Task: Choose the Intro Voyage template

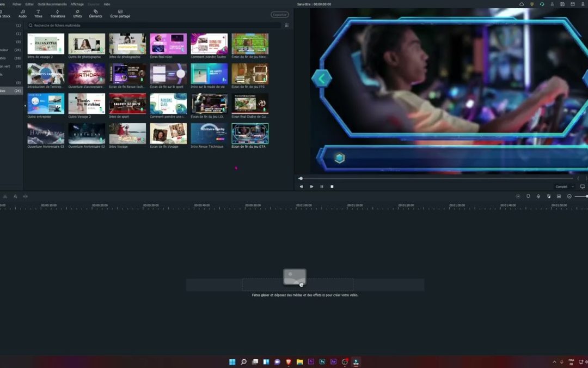Action: (x=127, y=136)
